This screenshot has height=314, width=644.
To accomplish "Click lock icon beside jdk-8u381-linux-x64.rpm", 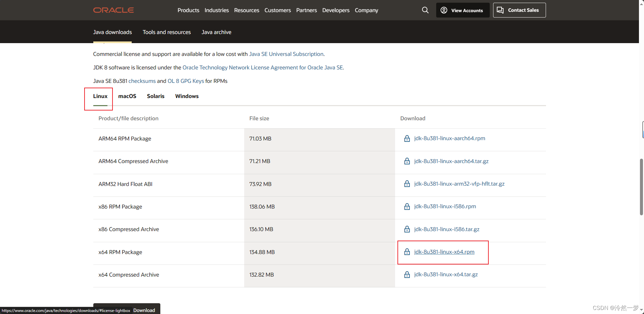I will pos(407,252).
